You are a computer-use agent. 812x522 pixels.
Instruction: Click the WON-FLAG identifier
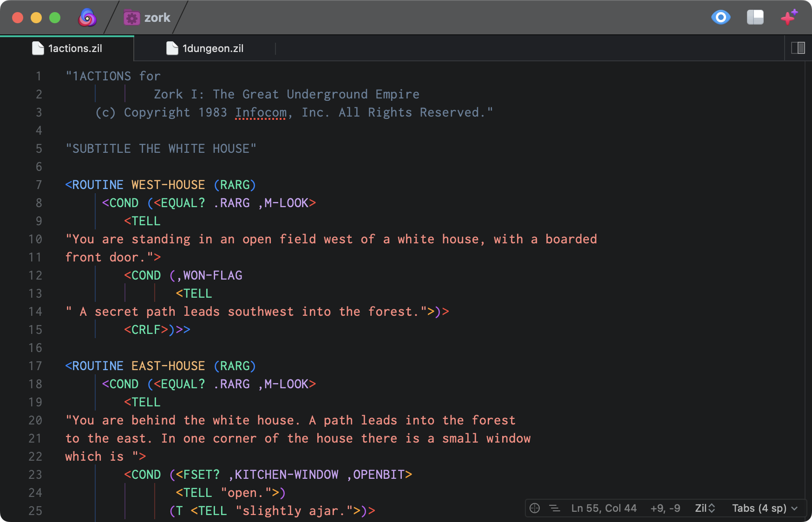[x=212, y=275]
